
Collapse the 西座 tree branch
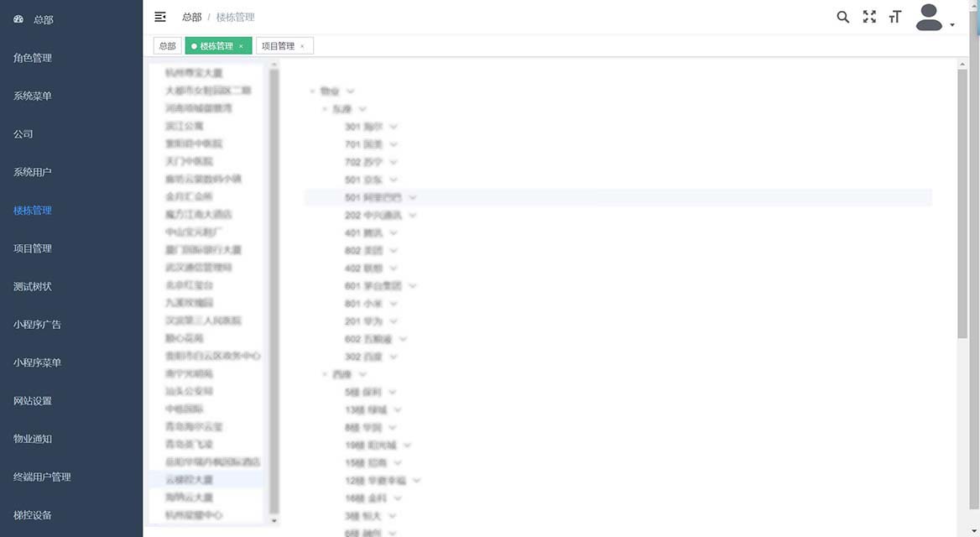(x=325, y=374)
